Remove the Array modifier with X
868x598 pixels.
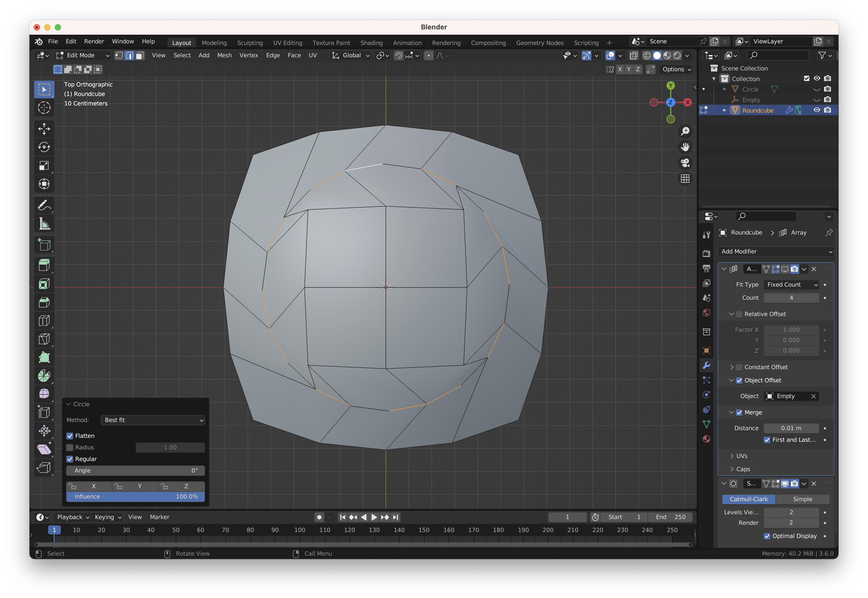point(814,269)
